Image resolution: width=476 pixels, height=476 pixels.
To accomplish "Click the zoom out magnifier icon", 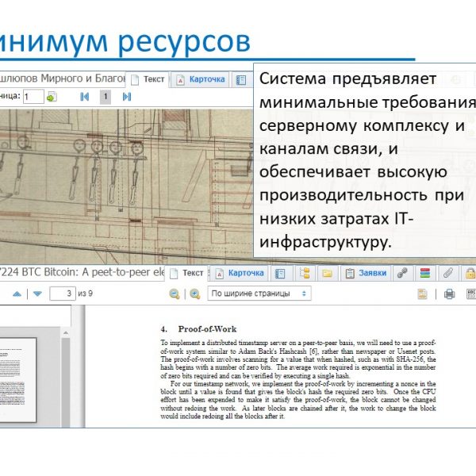I will (x=174, y=294).
